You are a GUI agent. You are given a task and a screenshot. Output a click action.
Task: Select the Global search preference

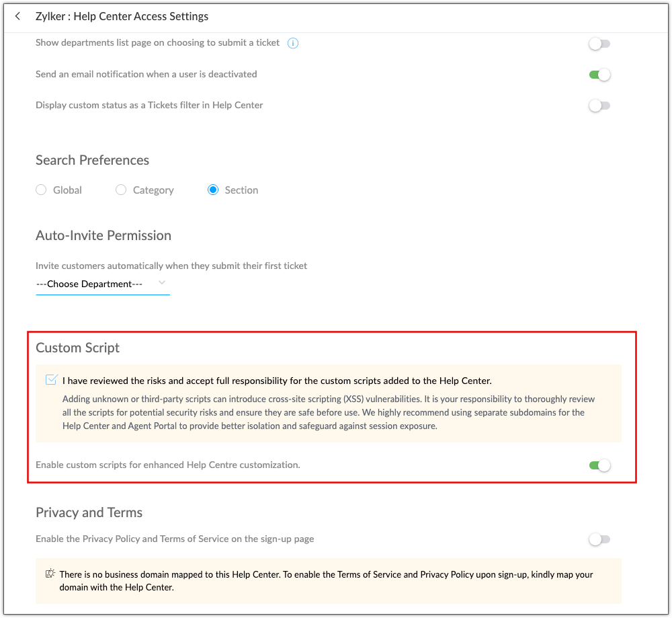42,190
